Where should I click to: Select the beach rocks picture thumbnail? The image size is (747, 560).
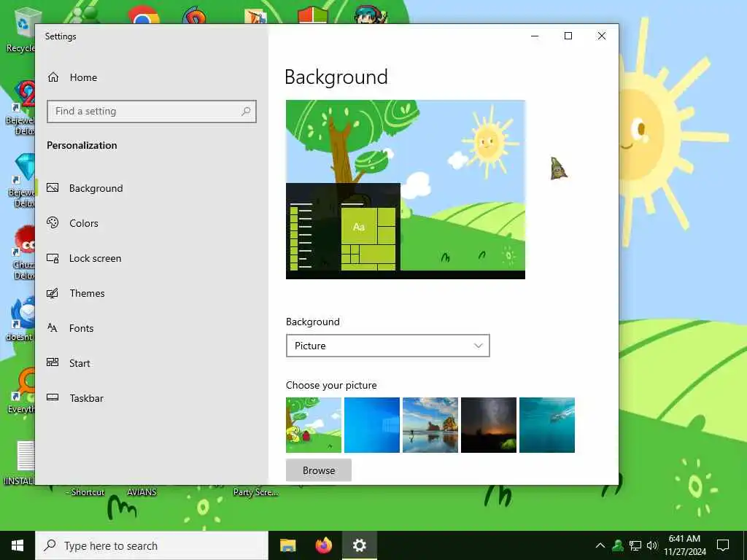(430, 425)
